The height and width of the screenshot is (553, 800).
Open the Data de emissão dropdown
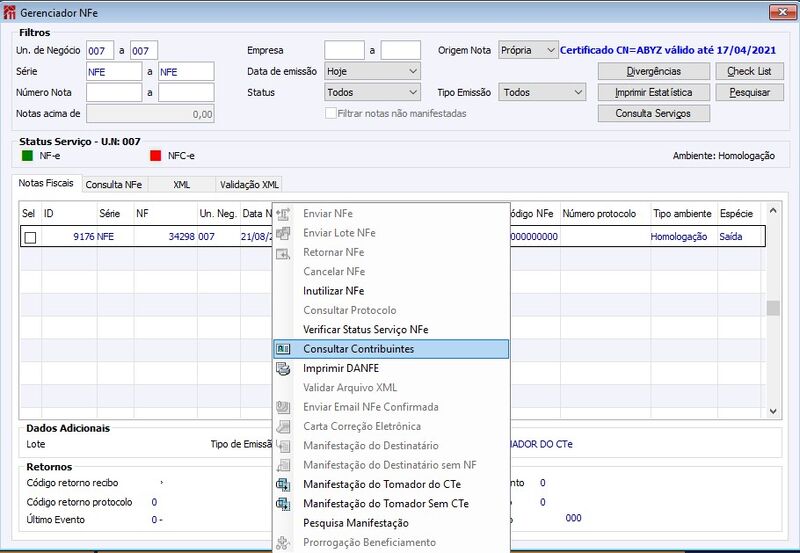[372, 71]
